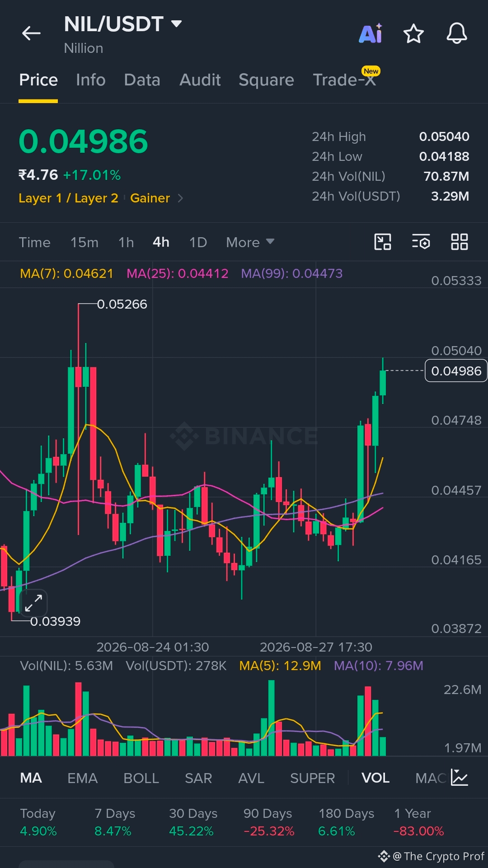Open price alert bell icon
The image size is (488, 868).
click(457, 33)
